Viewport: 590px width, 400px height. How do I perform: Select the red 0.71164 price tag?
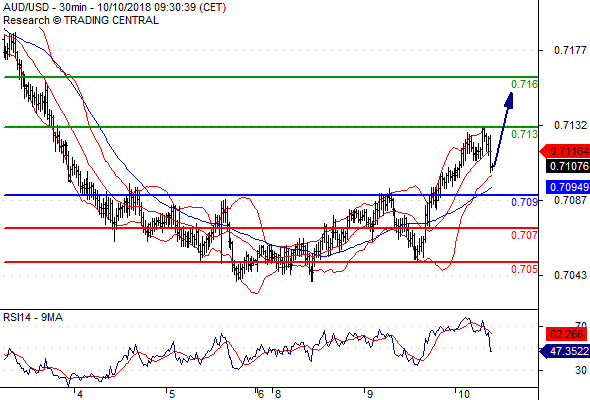(564, 151)
